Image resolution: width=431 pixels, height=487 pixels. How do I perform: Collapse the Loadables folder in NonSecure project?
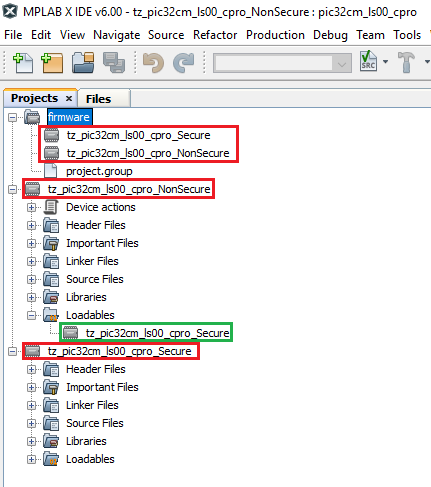pyautogui.click(x=31, y=315)
